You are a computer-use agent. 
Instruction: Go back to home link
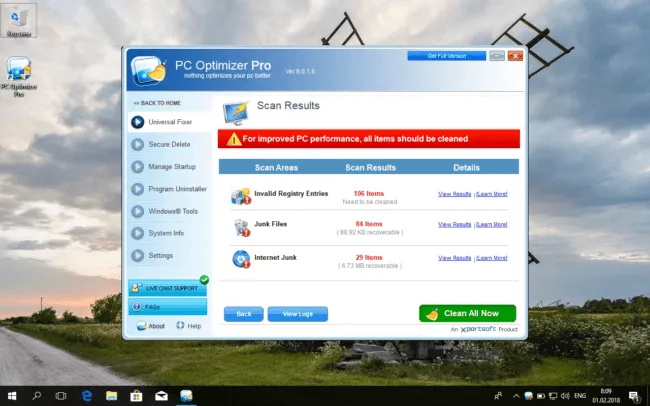pyautogui.click(x=157, y=103)
